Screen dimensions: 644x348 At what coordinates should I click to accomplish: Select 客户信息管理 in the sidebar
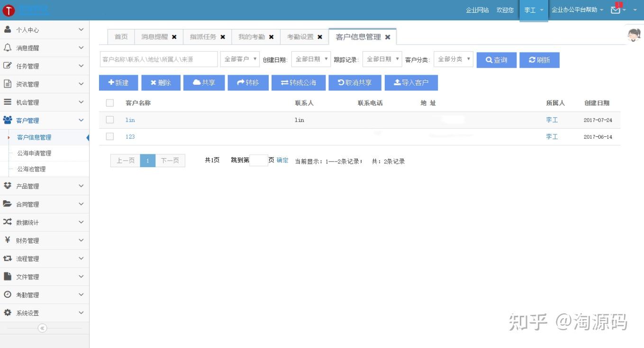[34, 137]
